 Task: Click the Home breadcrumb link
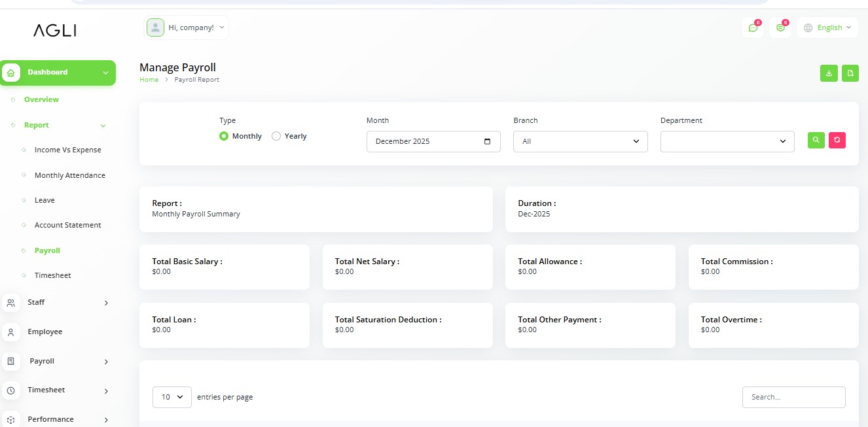coord(149,80)
